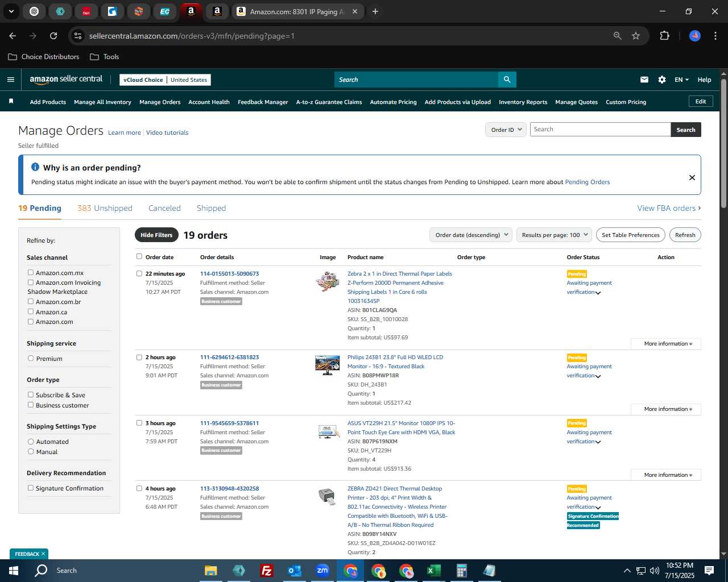Open the Results per page: 100 dropdown
Image resolution: width=728 pixels, height=582 pixels.
point(554,235)
